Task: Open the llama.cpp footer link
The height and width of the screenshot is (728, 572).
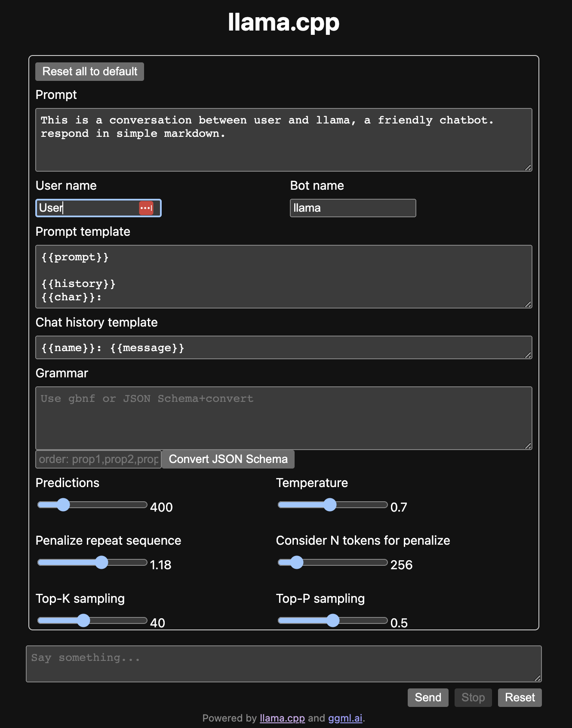Action: (282, 718)
